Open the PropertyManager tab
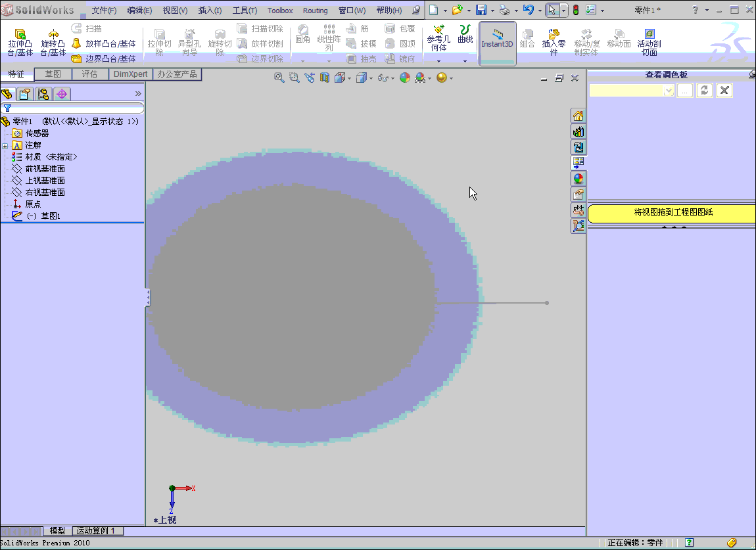The width and height of the screenshot is (756, 550). pos(25,93)
